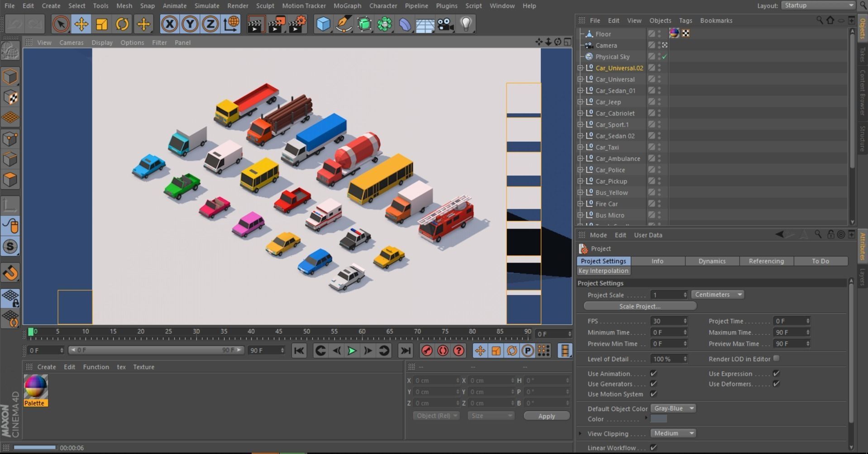
Task: Open Objects manager Bookmarks menu
Action: (x=716, y=20)
